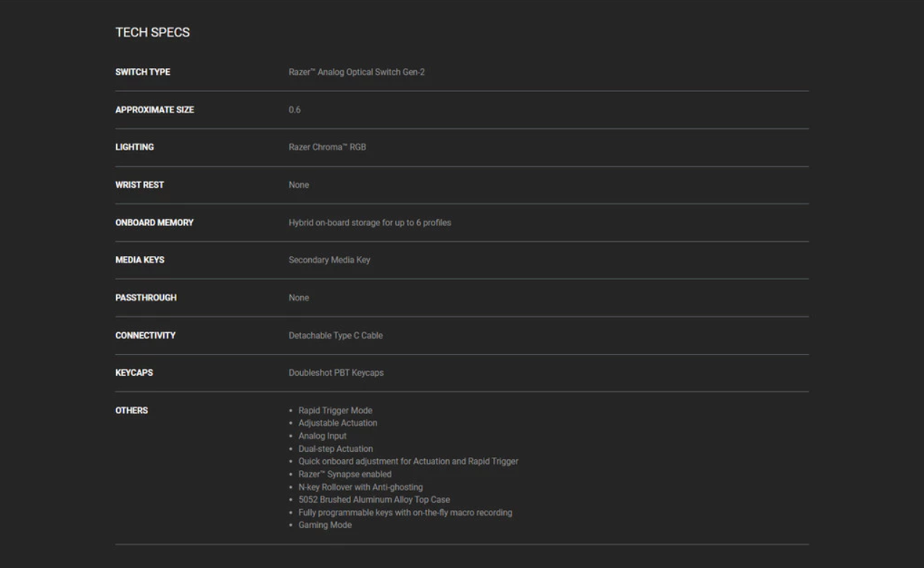Click Razer Analog Optical Switch Gen-2 value
The image size is (924, 568).
[x=357, y=72]
